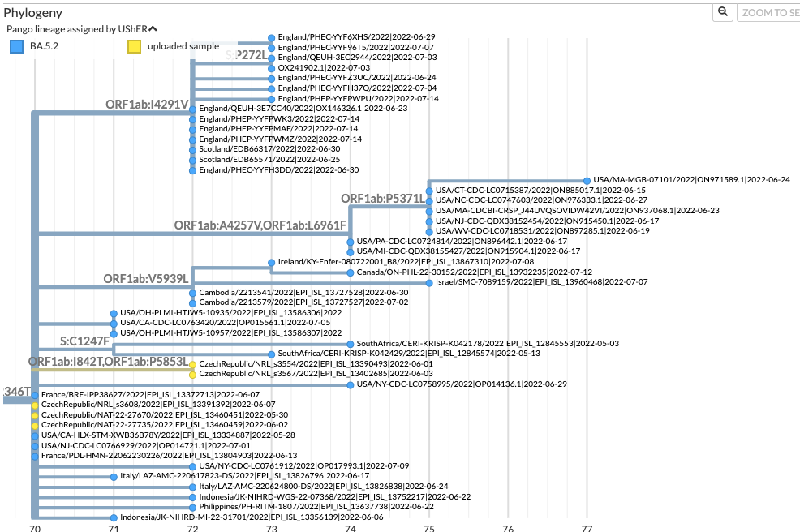This screenshot has width=800, height=532.
Task: Click node for USA/NJ-CDC-QDX38152454 sample
Action: [429, 221]
